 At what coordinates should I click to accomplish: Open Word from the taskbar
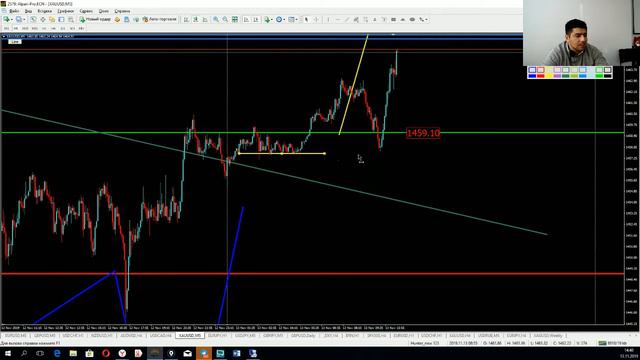coord(236,353)
